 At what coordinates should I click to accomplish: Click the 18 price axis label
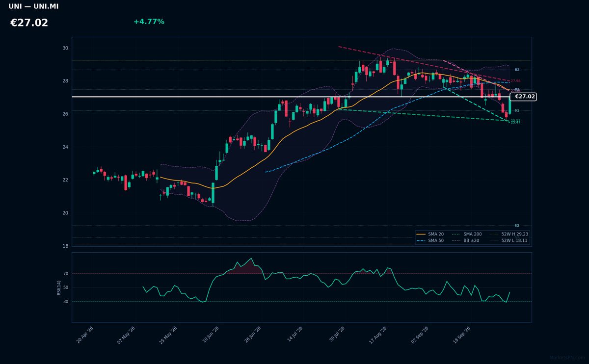[65, 246]
